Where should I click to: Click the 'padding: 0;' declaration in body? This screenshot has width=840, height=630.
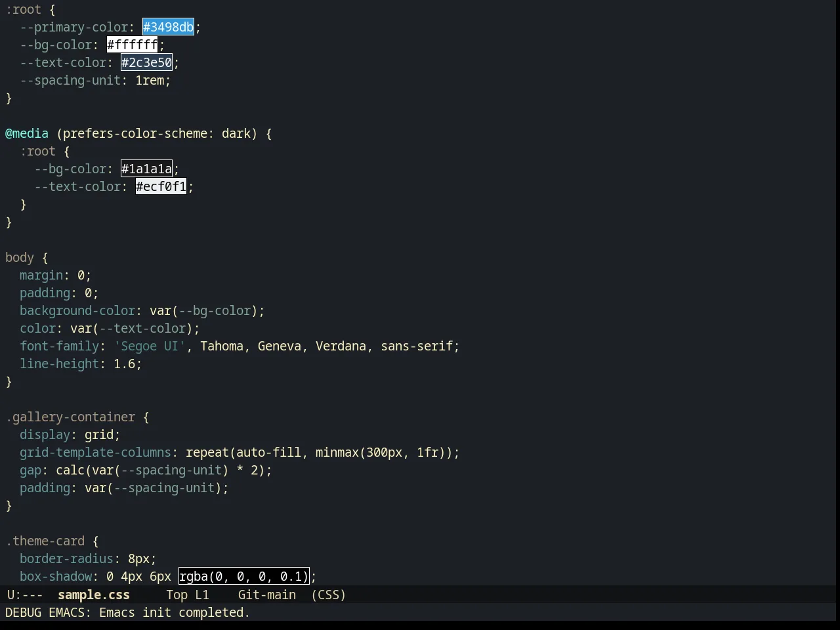click(59, 293)
